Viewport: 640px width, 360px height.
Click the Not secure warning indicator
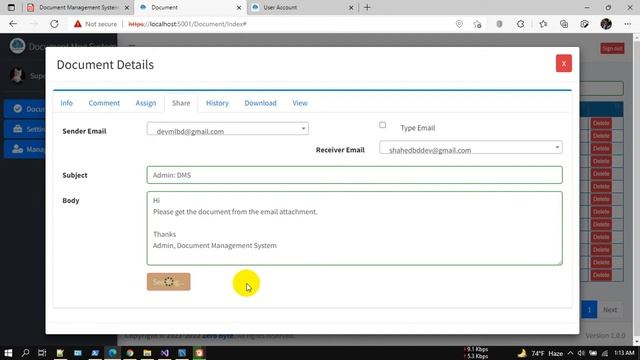coord(96,24)
